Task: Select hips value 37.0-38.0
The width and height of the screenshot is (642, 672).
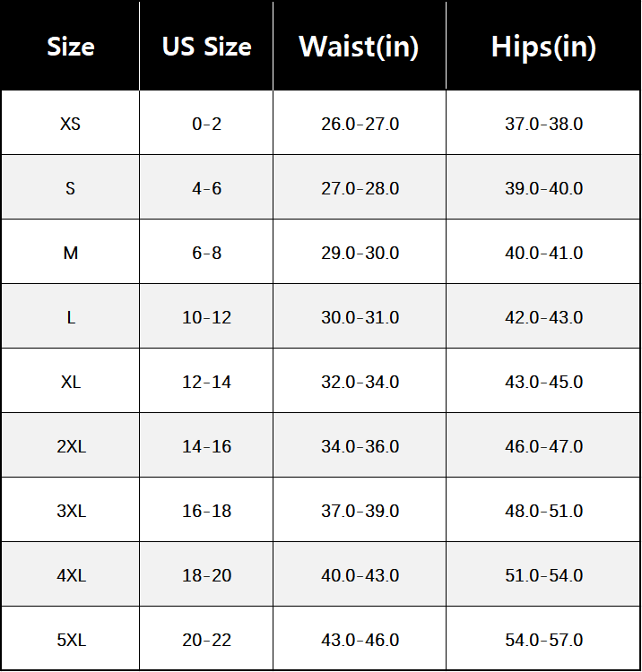Action: (x=543, y=124)
